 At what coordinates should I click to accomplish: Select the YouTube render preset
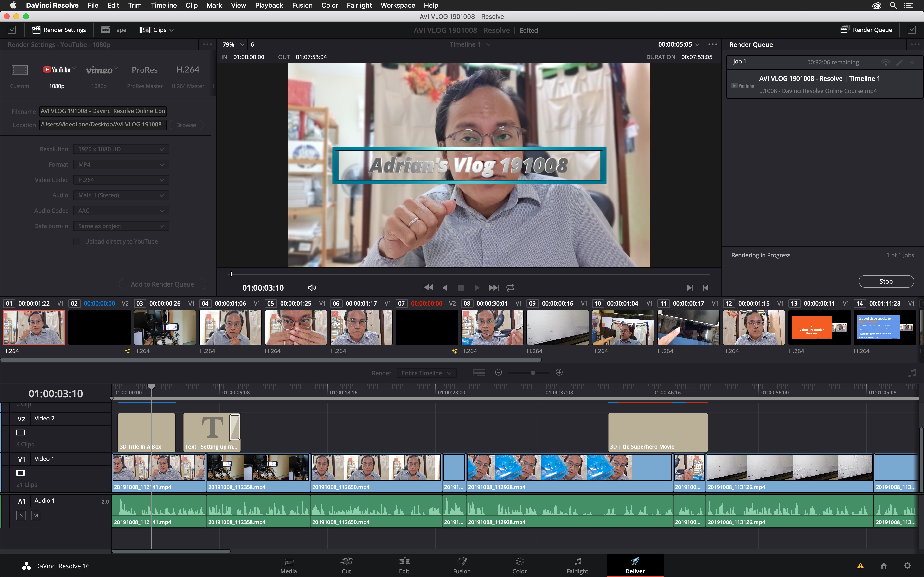point(57,69)
